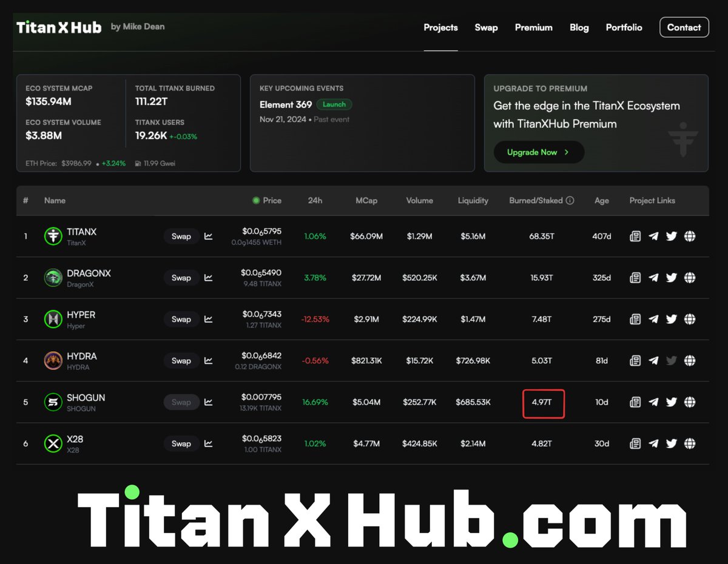Open the HYDRA chart icon

point(209,361)
